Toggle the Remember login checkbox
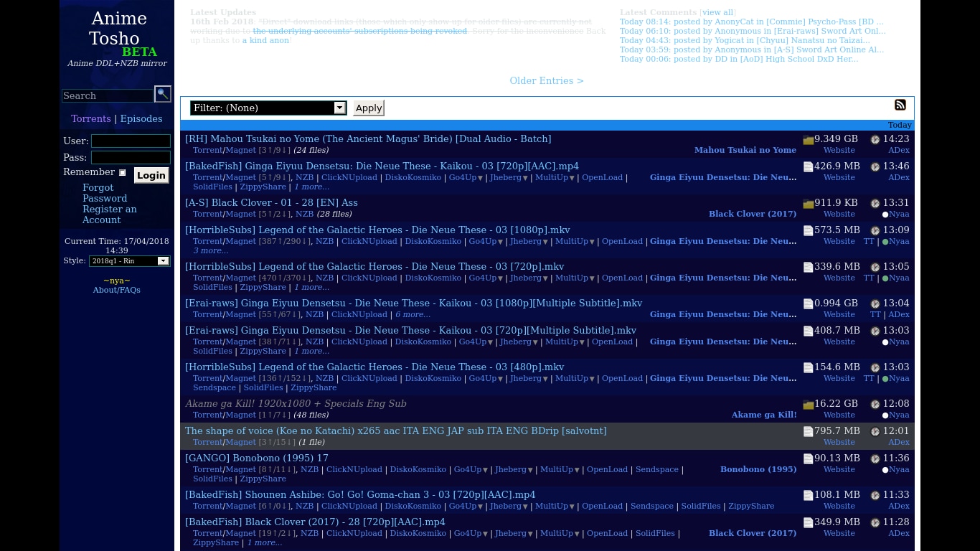Image resolution: width=980 pixels, height=551 pixels. click(x=122, y=172)
